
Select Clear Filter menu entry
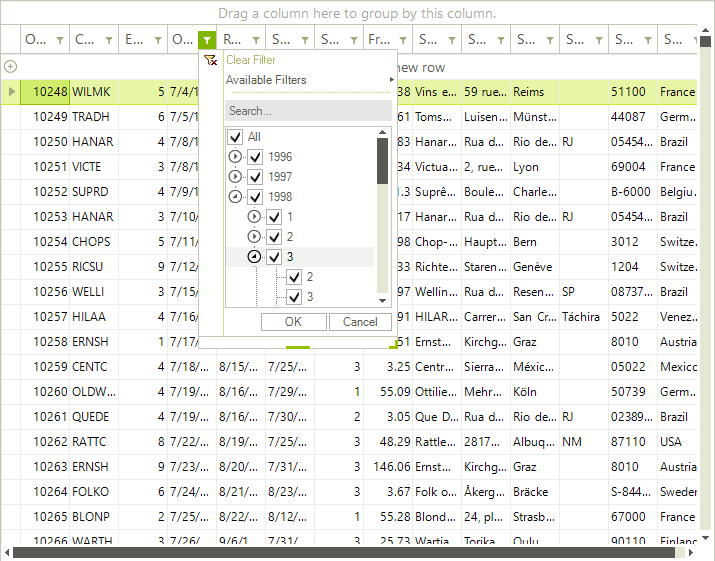coord(251,60)
